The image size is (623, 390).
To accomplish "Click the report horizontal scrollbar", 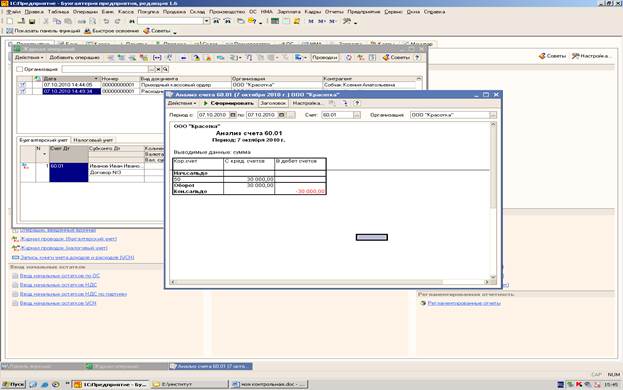I will point(329,282).
